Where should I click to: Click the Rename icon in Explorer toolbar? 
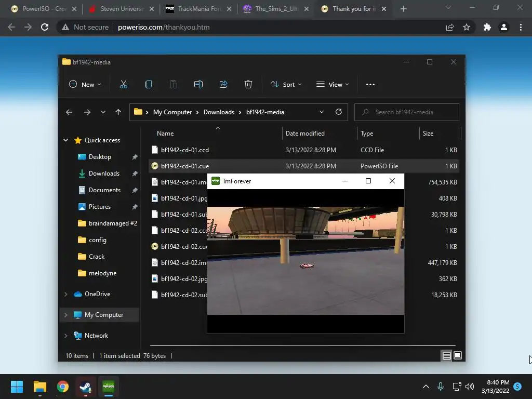(198, 85)
